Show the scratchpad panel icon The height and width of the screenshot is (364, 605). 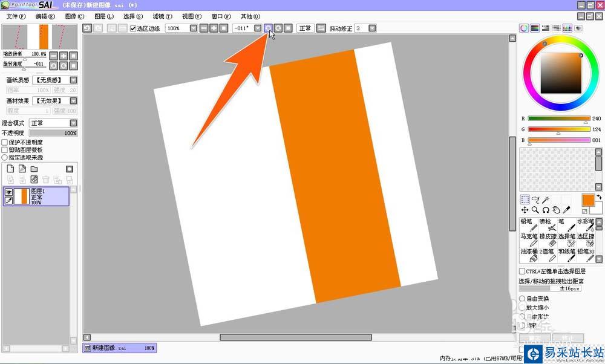pyautogui.click(x=578, y=28)
